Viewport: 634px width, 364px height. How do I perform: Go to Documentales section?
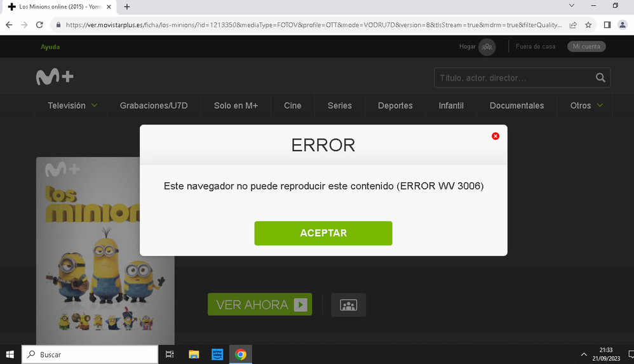pyautogui.click(x=516, y=105)
